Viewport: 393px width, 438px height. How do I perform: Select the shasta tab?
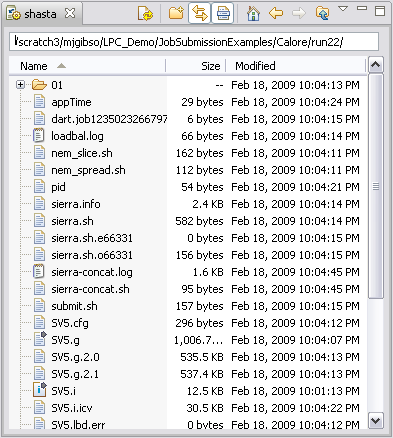point(42,14)
